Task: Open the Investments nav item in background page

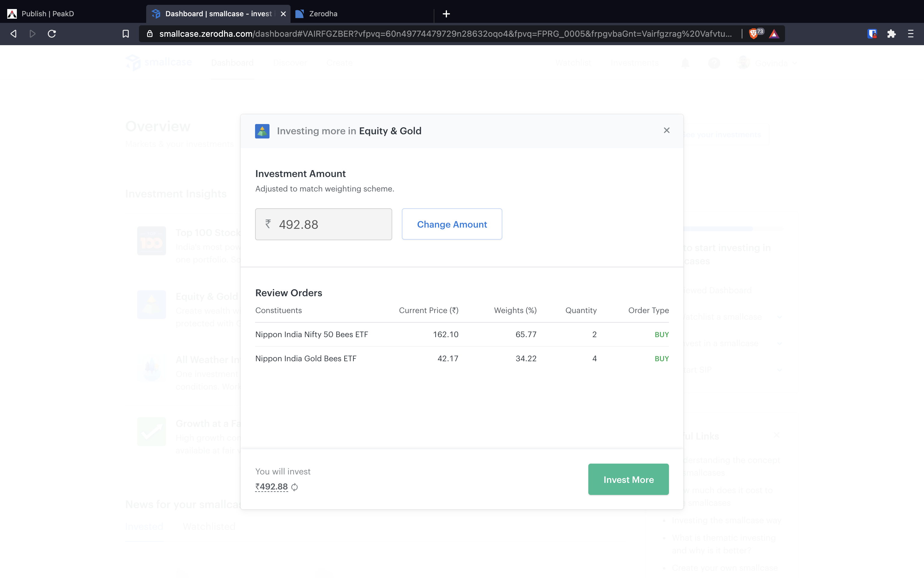Action: click(x=635, y=63)
